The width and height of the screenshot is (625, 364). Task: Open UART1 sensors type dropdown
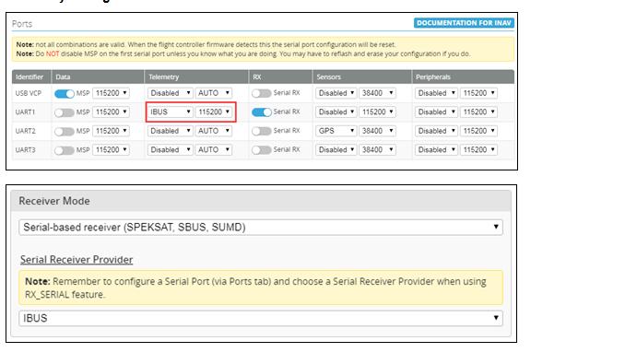[336, 112]
